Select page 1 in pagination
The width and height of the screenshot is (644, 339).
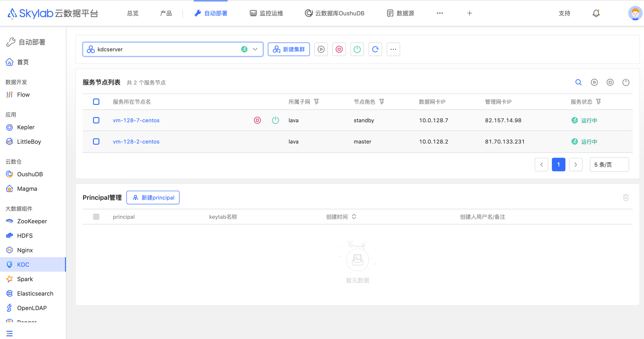point(558,164)
